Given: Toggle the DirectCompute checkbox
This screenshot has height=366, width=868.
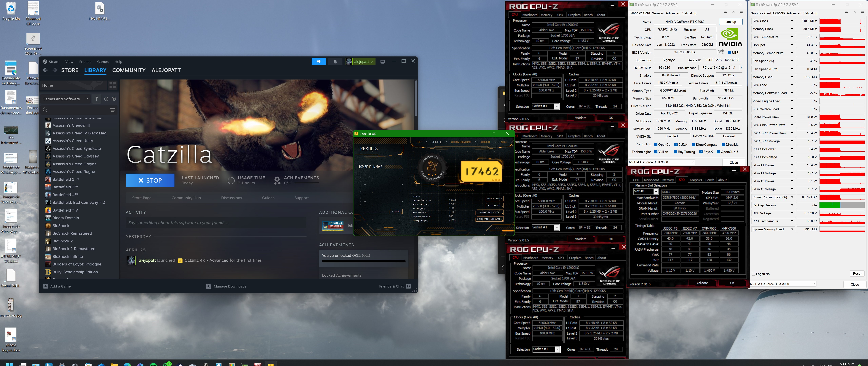Looking at the screenshot, I should [x=693, y=145].
